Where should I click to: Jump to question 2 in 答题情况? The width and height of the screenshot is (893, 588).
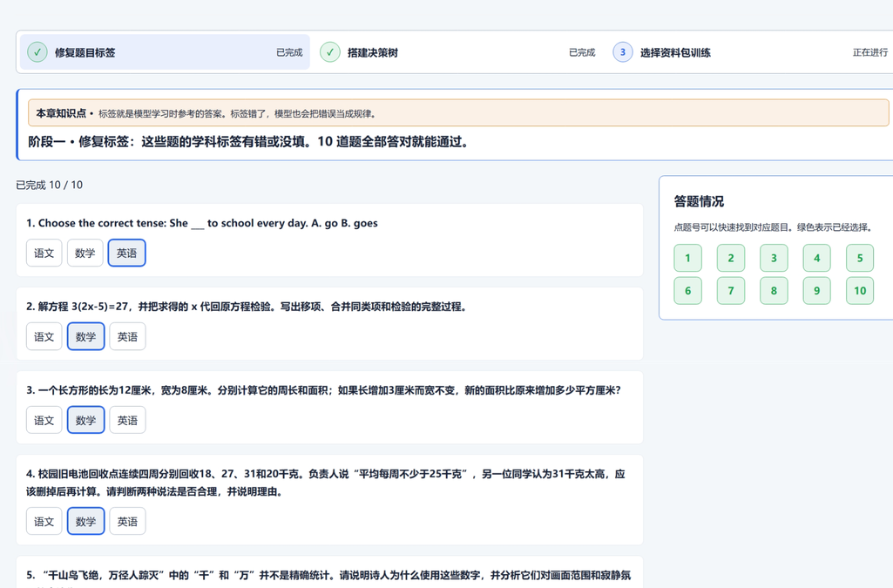(x=731, y=258)
